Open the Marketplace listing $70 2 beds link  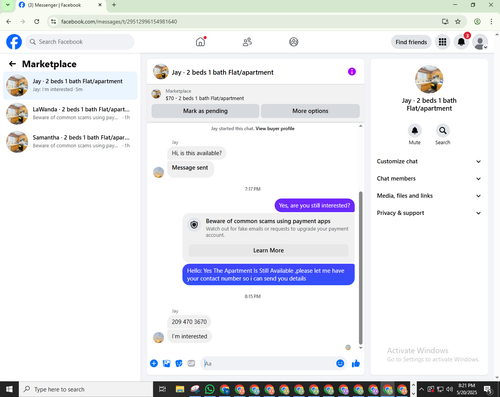tap(205, 98)
